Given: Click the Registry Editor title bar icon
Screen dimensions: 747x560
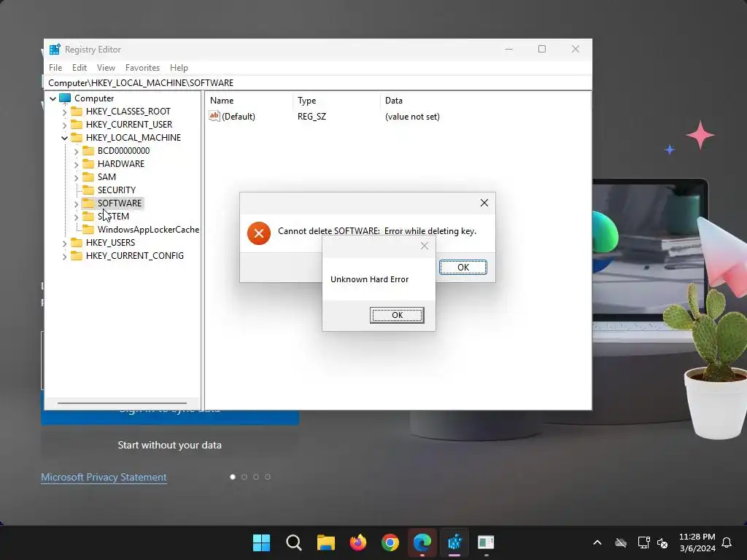Looking at the screenshot, I should point(55,49).
